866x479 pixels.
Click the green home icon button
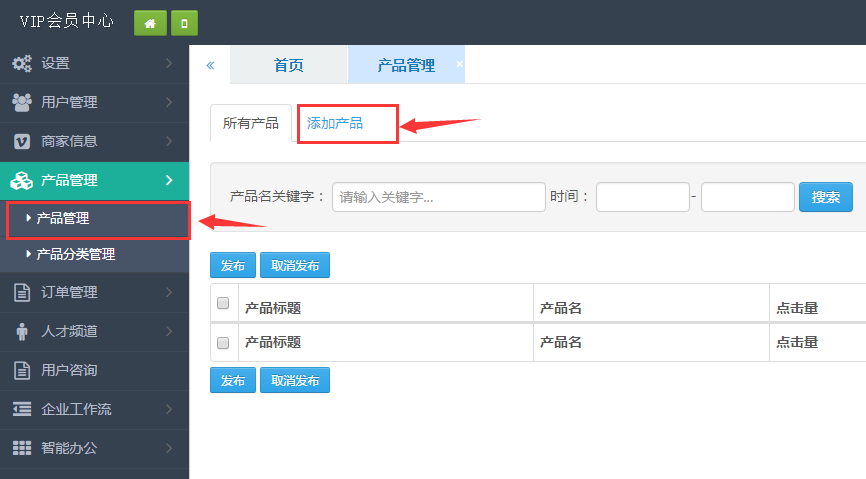150,22
